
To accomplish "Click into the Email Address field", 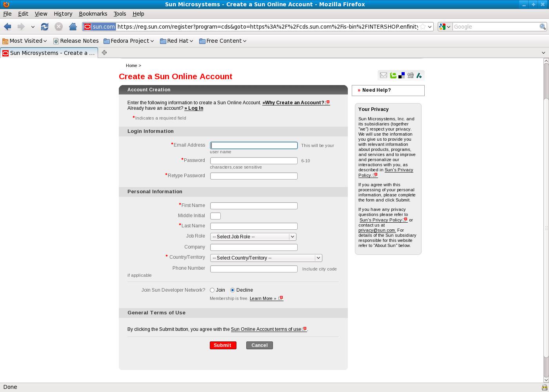I will point(254,145).
